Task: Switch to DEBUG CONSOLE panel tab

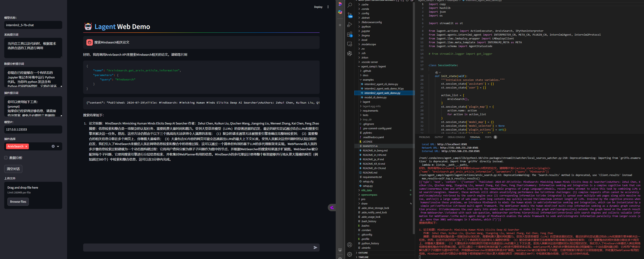Action: point(456,137)
